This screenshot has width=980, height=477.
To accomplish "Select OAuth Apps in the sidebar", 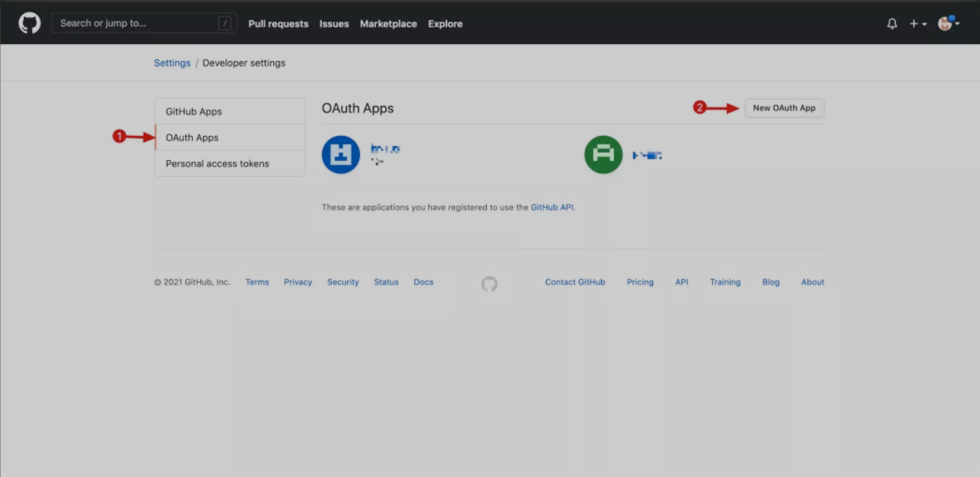I will coord(192,138).
